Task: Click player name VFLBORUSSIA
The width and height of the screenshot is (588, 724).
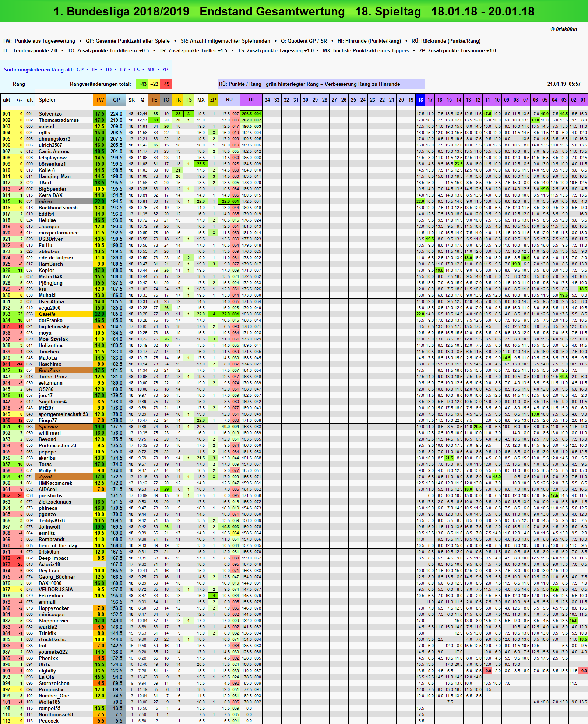Action: (x=56, y=589)
